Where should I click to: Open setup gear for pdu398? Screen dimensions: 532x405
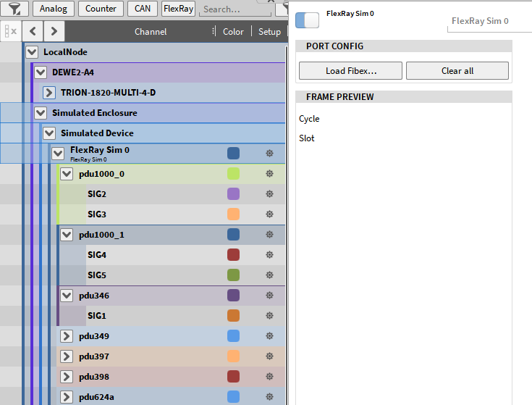tap(269, 377)
